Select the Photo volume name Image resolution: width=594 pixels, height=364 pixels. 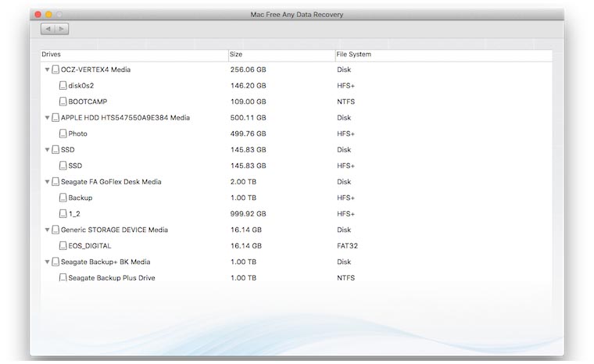77,134
